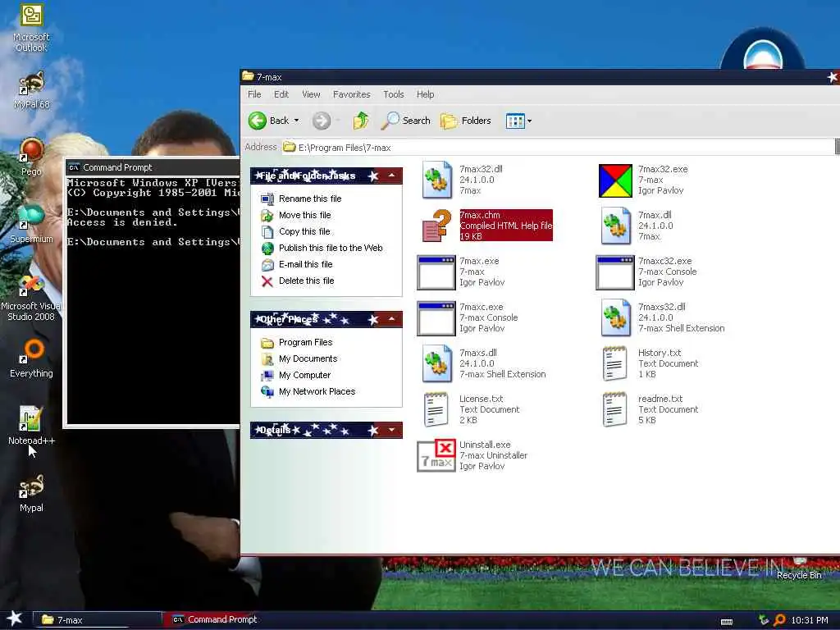Collapse the Other Places panel
The height and width of the screenshot is (630, 840).
[x=391, y=319]
